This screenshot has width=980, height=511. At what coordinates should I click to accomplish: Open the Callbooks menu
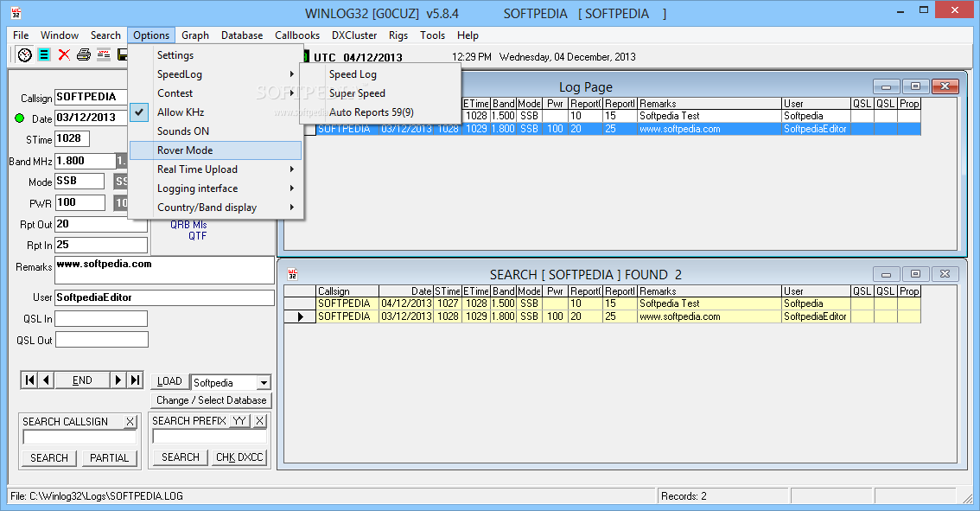297,35
